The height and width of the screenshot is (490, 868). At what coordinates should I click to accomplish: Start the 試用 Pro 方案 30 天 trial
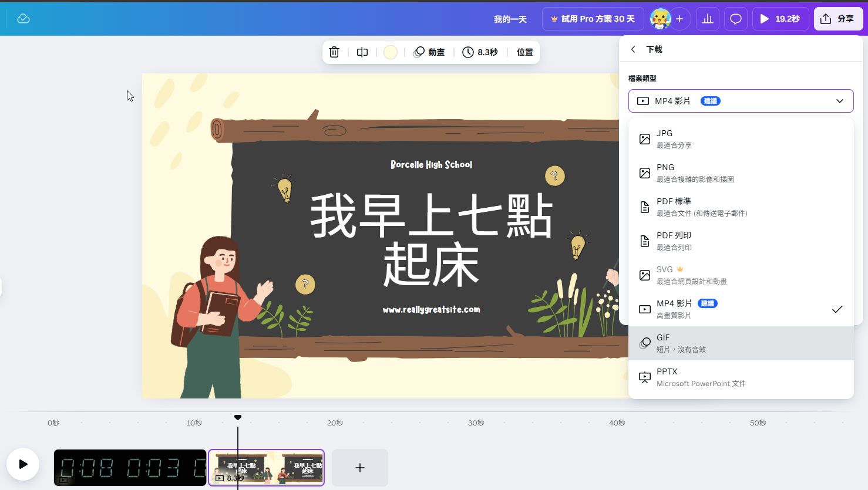[x=593, y=18]
